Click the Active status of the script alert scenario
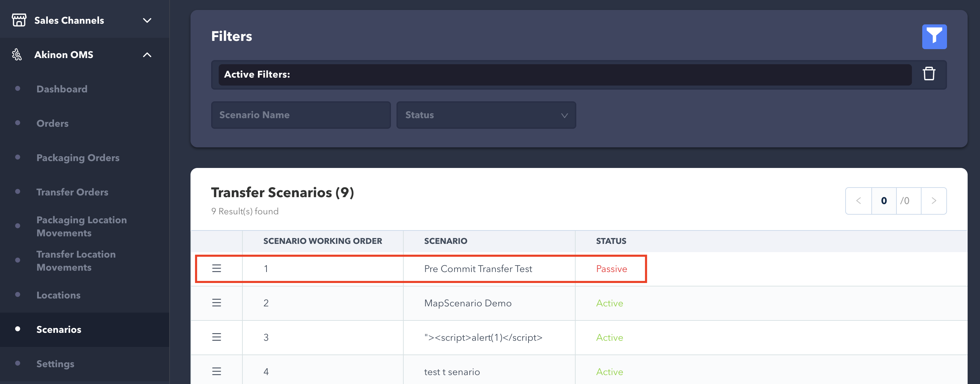 (609, 338)
